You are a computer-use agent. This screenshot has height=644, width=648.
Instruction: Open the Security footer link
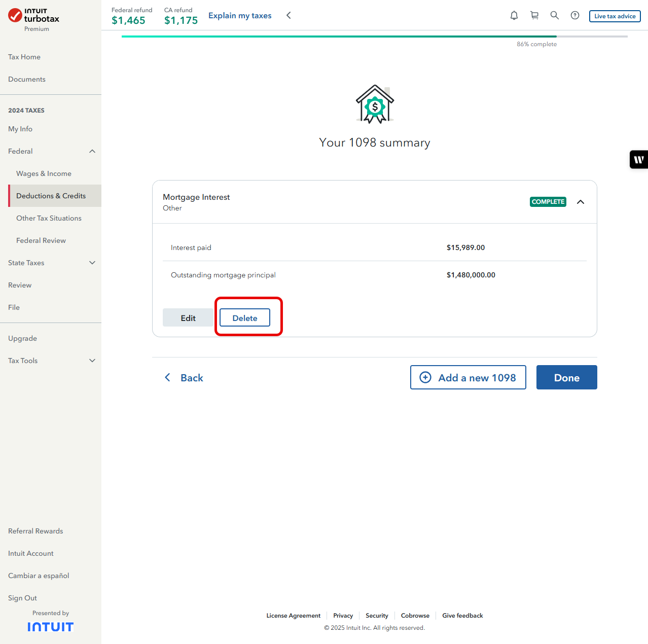tap(377, 616)
